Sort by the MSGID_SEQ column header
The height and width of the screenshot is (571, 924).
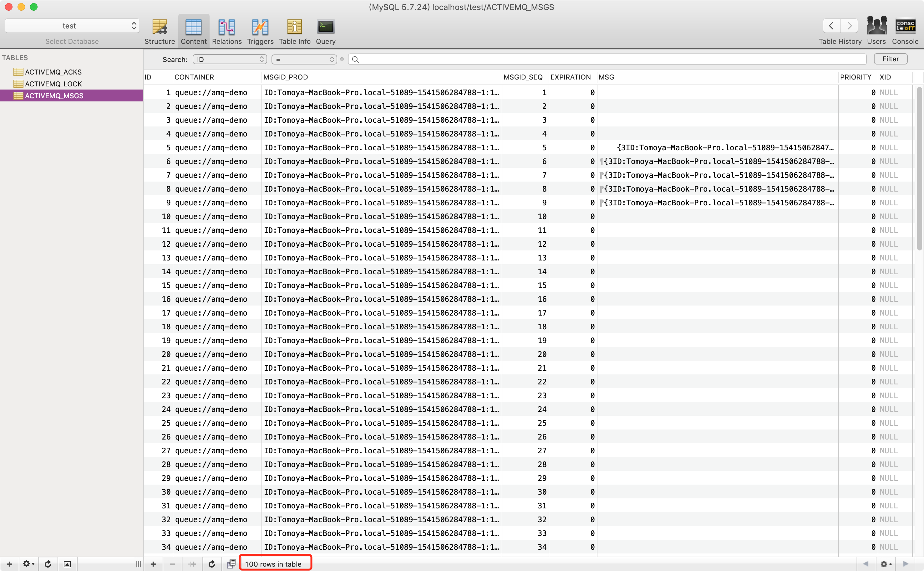[x=525, y=77]
